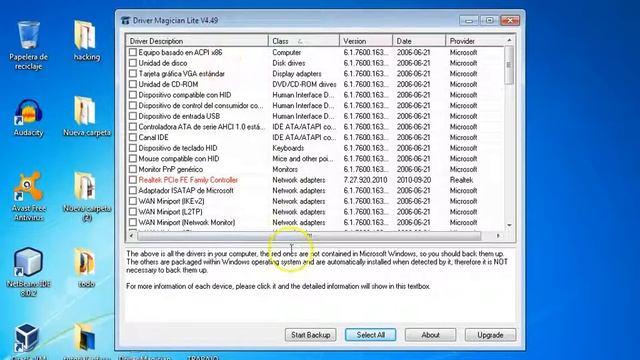This screenshot has width=640, height=360.
Task: Tick the Canal IDE checkbox
Action: 133,137
